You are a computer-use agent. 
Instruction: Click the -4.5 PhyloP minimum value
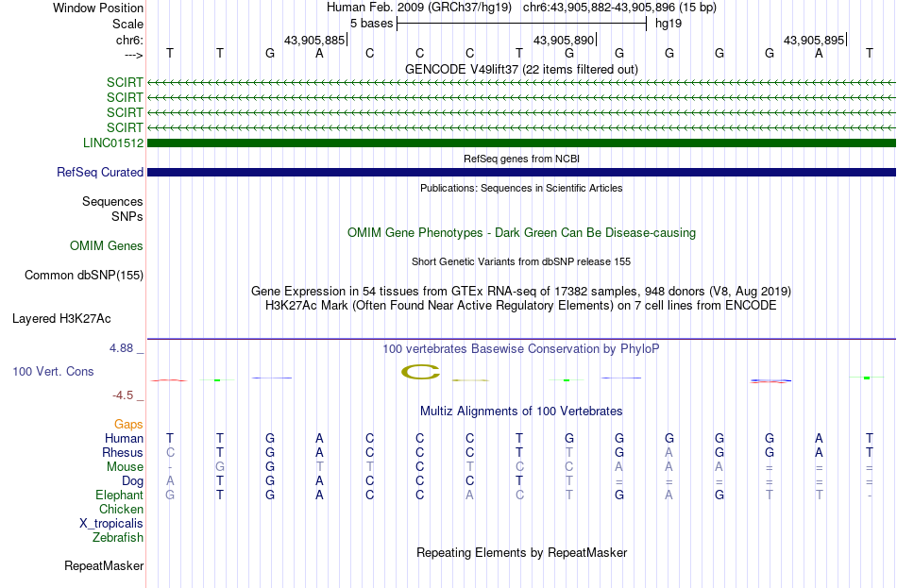123,395
